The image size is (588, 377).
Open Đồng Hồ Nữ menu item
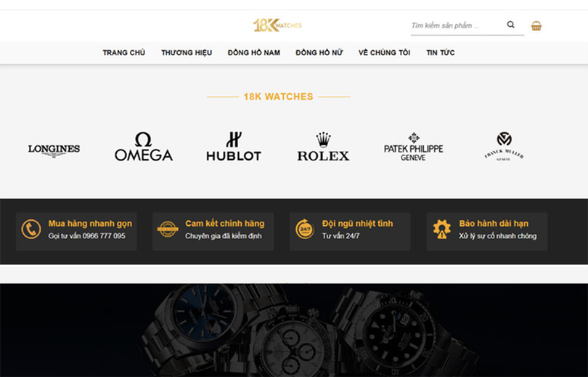[x=319, y=53]
